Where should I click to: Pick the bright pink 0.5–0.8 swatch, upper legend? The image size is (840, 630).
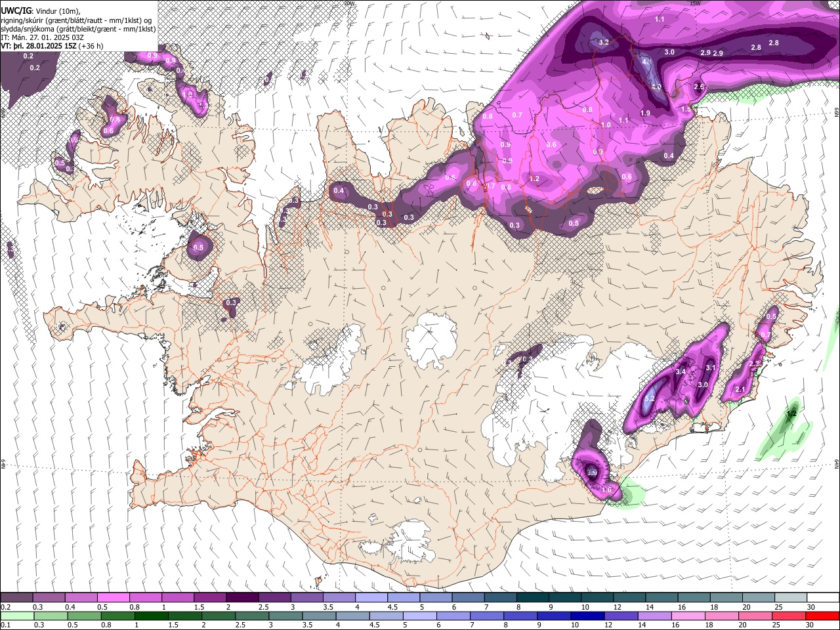[x=113, y=598]
